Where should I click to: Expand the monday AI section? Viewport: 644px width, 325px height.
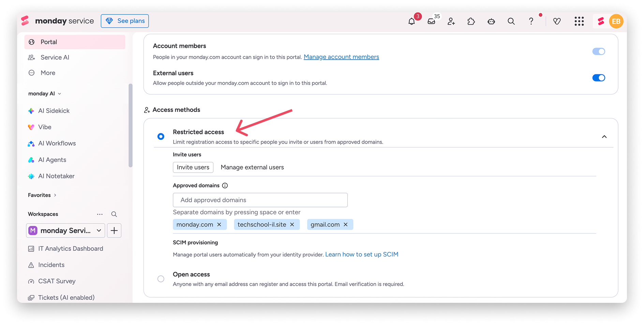[x=45, y=93]
